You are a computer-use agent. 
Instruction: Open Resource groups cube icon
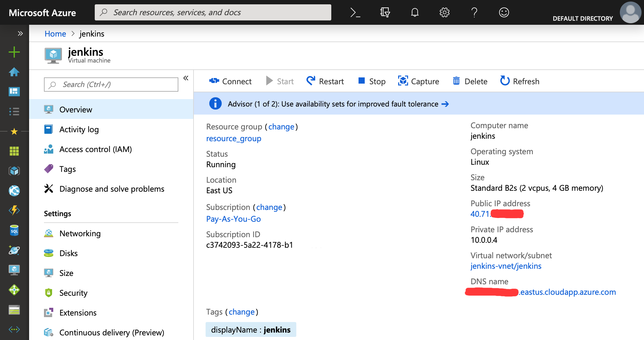point(14,171)
